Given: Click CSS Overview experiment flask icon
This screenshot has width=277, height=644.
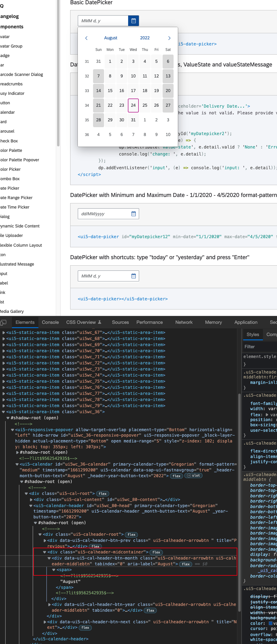Looking at the screenshot, I should click(99, 322).
